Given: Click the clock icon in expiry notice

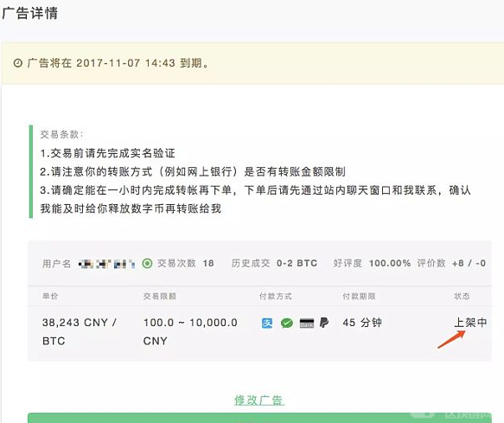Looking at the screenshot, I should coord(18,63).
